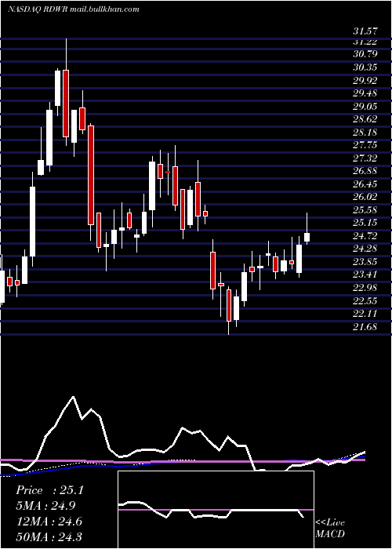Select the 28.62 price axis label
This screenshot has width=392, height=549.
365,119
